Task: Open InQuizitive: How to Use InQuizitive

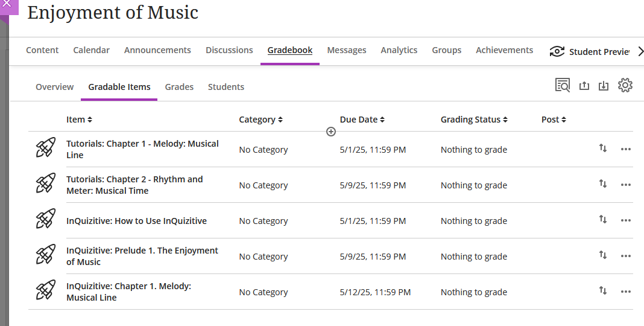Action: click(x=136, y=221)
